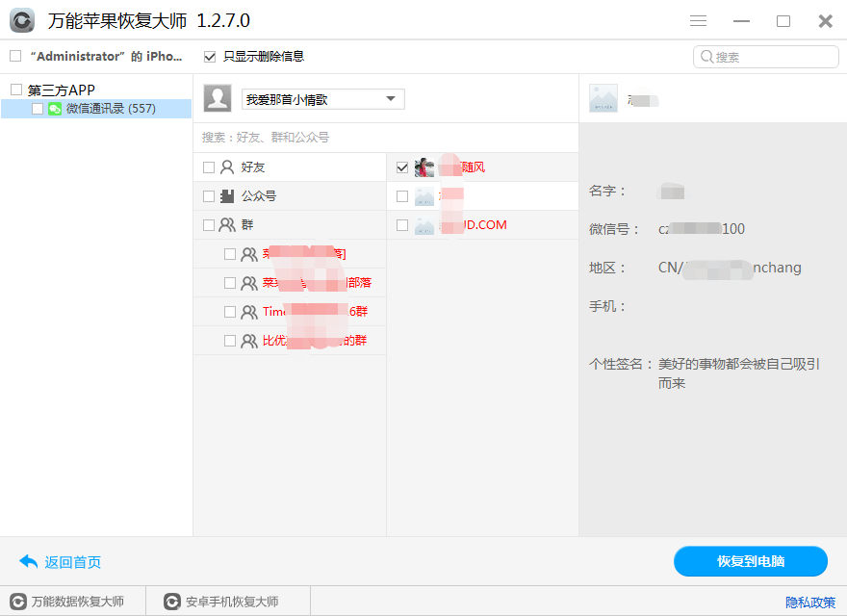The height and width of the screenshot is (616, 847).
Task: Click group icon of row ending 的群
Action: point(249,341)
